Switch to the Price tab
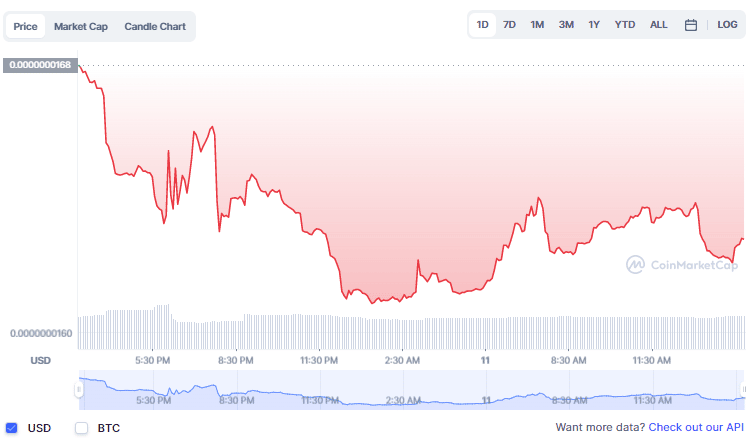The width and height of the screenshot is (747, 438). click(x=25, y=26)
